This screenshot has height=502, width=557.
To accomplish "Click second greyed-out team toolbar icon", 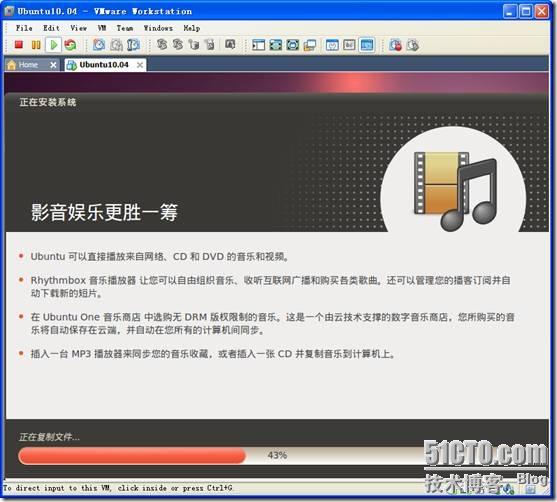I will 178,44.
